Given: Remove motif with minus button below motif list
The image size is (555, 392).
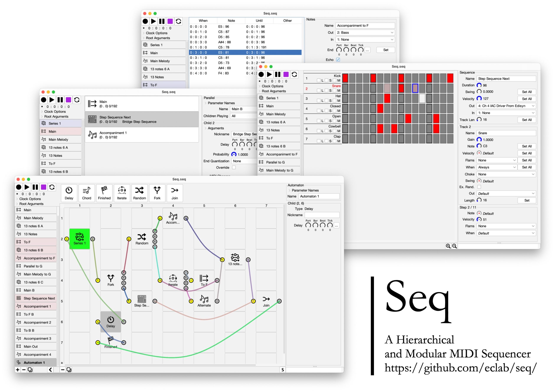Looking at the screenshot, I should [x=24, y=369].
